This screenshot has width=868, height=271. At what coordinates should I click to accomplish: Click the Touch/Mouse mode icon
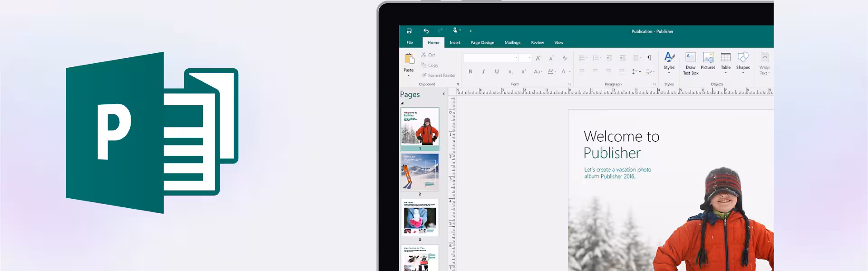[x=455, y=30]
